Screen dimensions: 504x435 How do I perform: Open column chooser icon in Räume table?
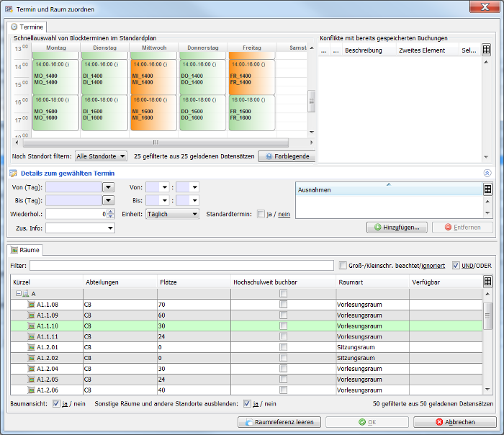click(487, 282)
